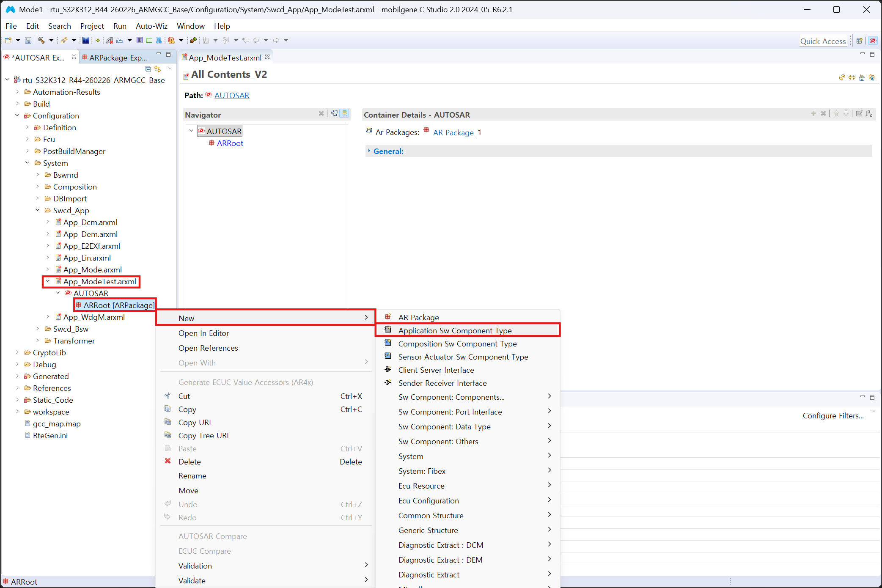Click the Quick Access field
This screenshot has width=882, height=588.
pyautogui.click(x=823, y=41)
